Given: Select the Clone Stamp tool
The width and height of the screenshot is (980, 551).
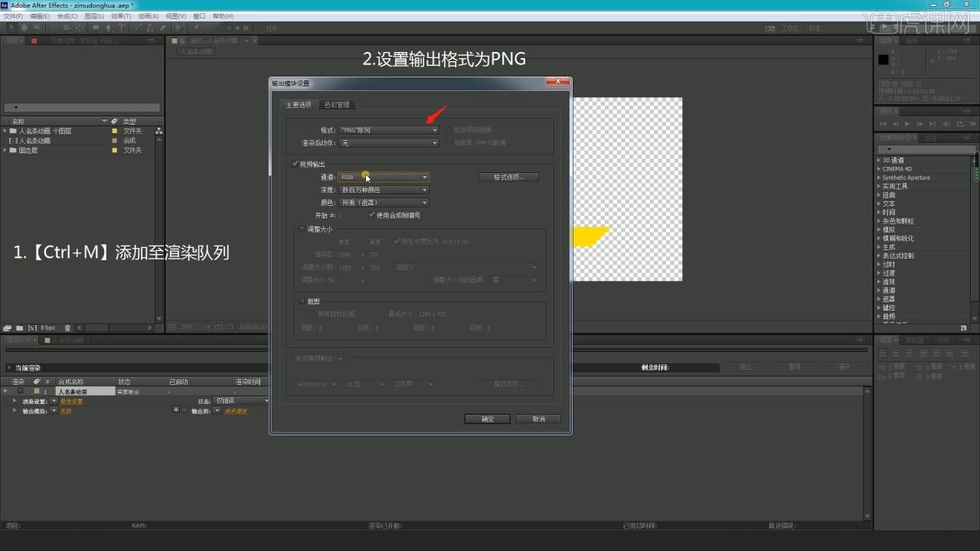Looking at the screenshot, I should coord(149,28).
